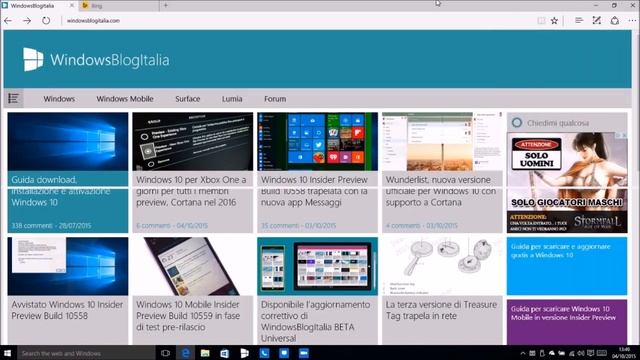The width and height of the screenshot is (640, 360).
Task: Click the 338 commenti link
Action: pyautogui.click(x=31, y=225)
